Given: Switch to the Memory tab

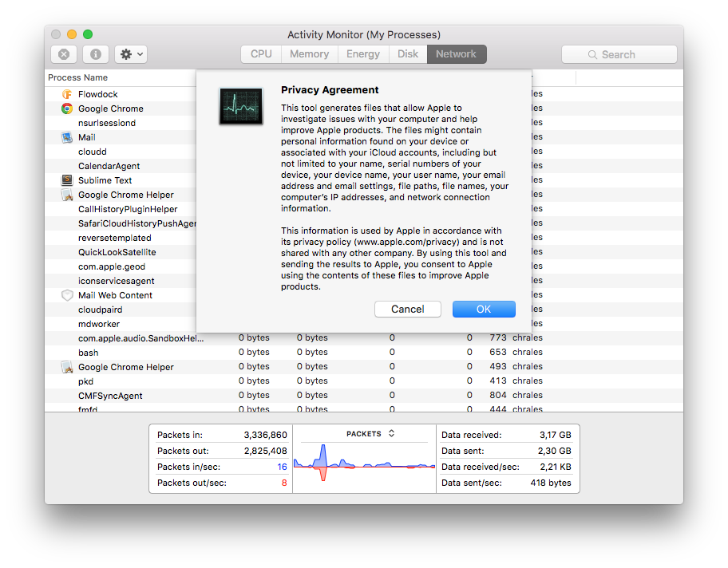Looking at the screenshot, I should point(309,54).
